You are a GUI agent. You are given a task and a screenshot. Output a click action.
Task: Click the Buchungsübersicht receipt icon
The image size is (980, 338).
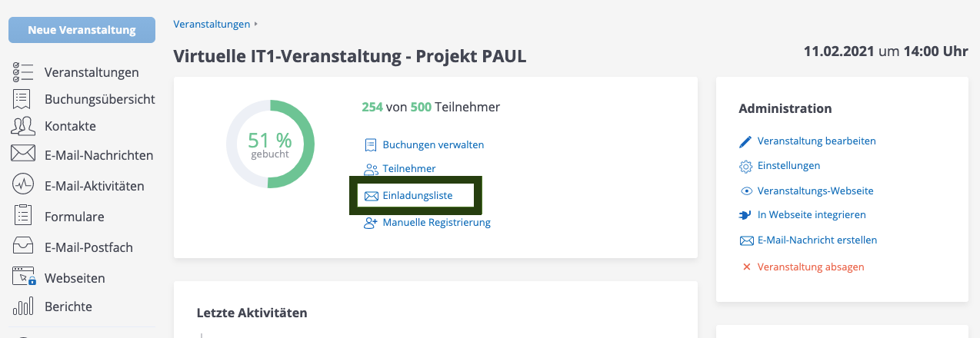tap(22, 99)
